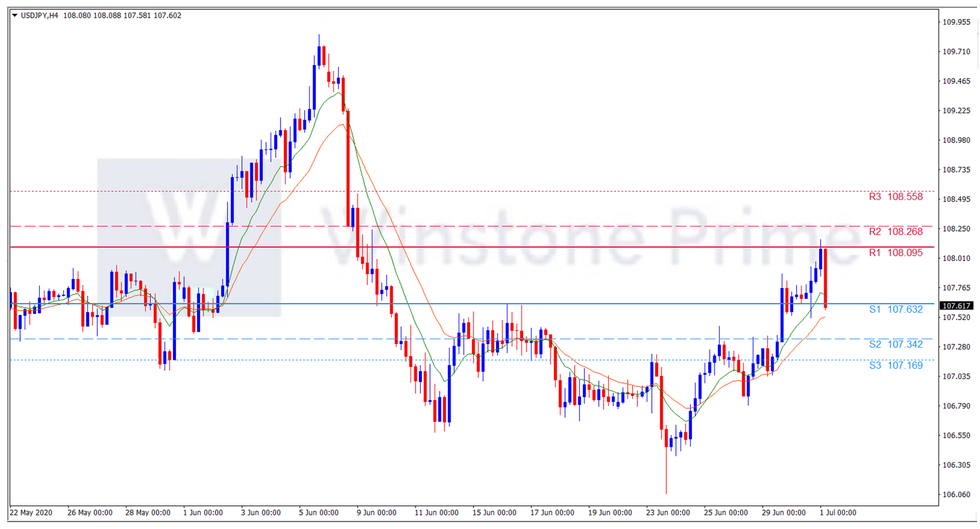Select the 15 Jun 00:00 time marker
980x529 pixels.
(x=494, y=513)
